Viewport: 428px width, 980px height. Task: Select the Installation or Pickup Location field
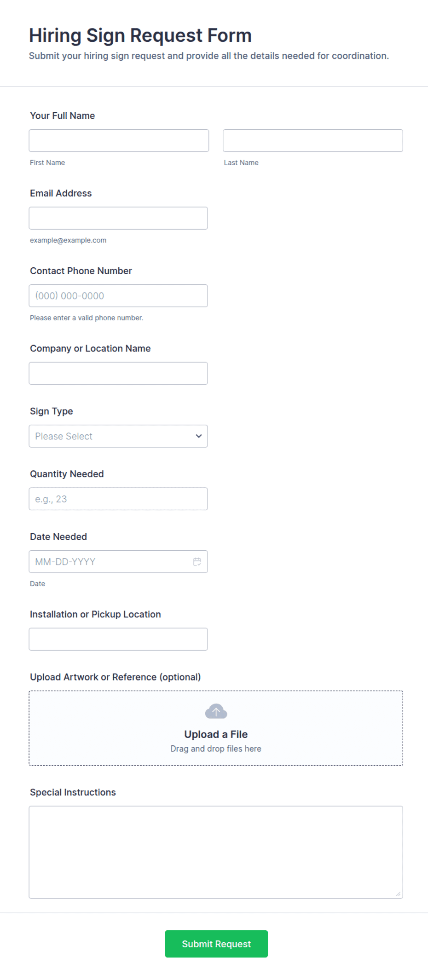pyautogui.click(x=118, y=640)
